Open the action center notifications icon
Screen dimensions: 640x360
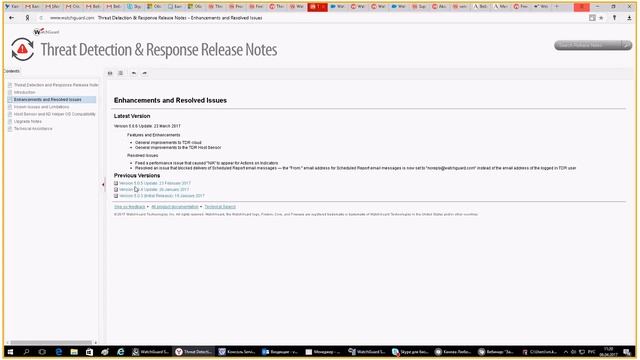(627, 351)
